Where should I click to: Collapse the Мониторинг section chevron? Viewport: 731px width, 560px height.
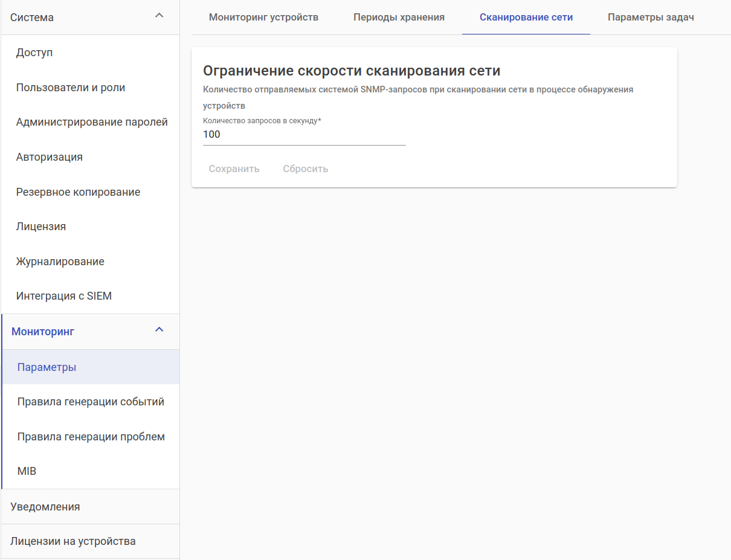[159, 330]
